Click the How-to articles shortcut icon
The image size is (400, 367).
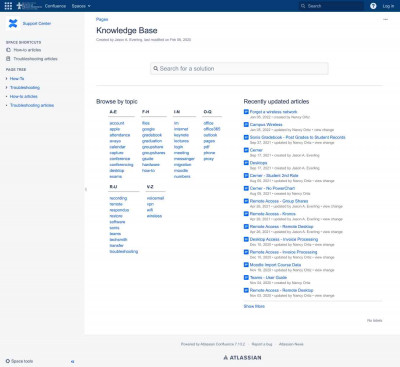[8, 50]
